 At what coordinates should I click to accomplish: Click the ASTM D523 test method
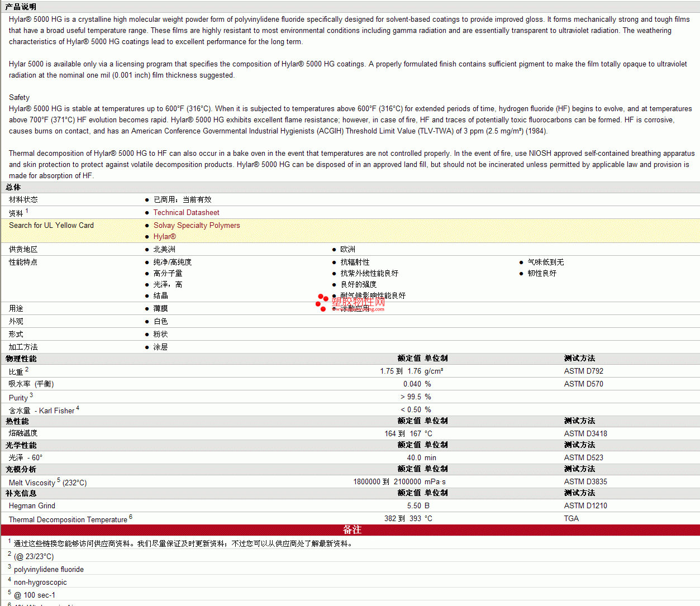(x=584, y=457)
